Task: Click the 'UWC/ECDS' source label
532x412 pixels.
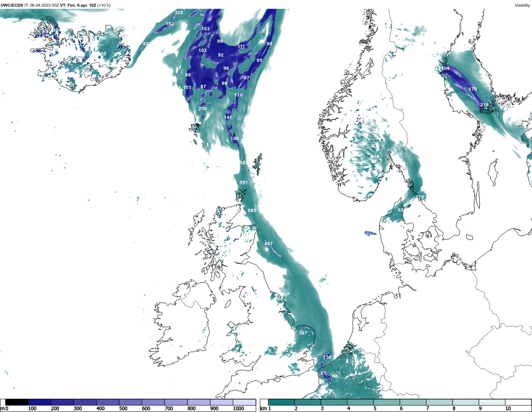Action: (12, 5)
